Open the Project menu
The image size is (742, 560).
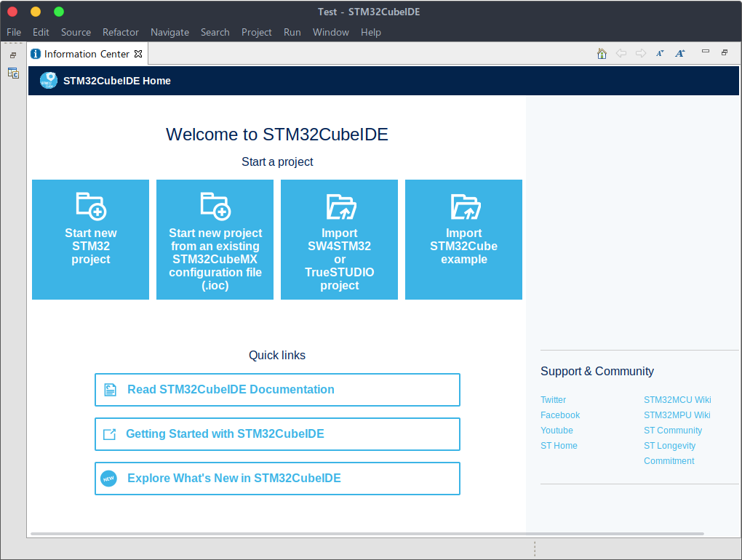(x=257, y=32)
